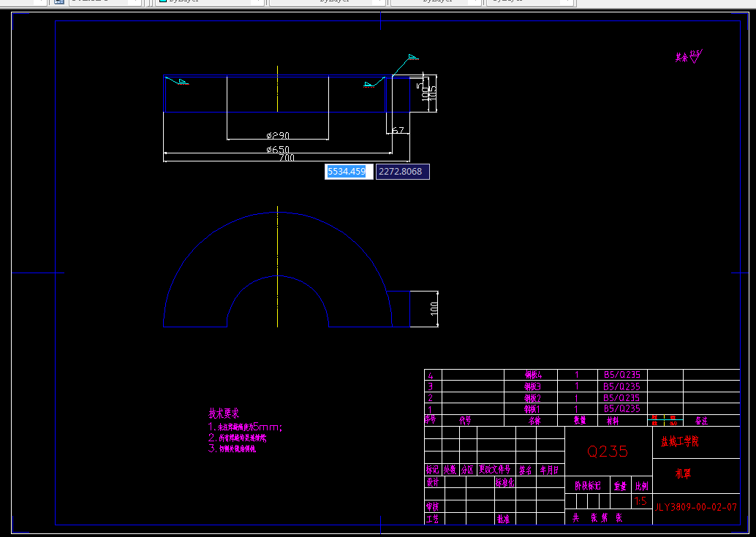The image size is (756, 537).
Task: Select the ø650 diameter dimension text
Action: (x=278, y=149)
